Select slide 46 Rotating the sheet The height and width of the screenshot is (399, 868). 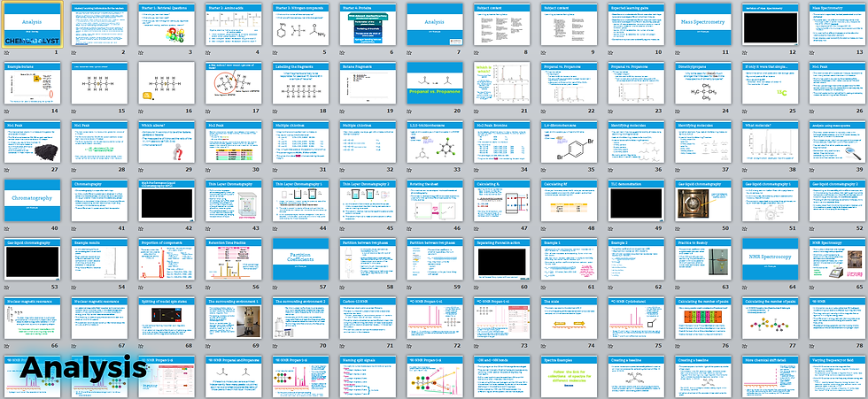(435, 200)
